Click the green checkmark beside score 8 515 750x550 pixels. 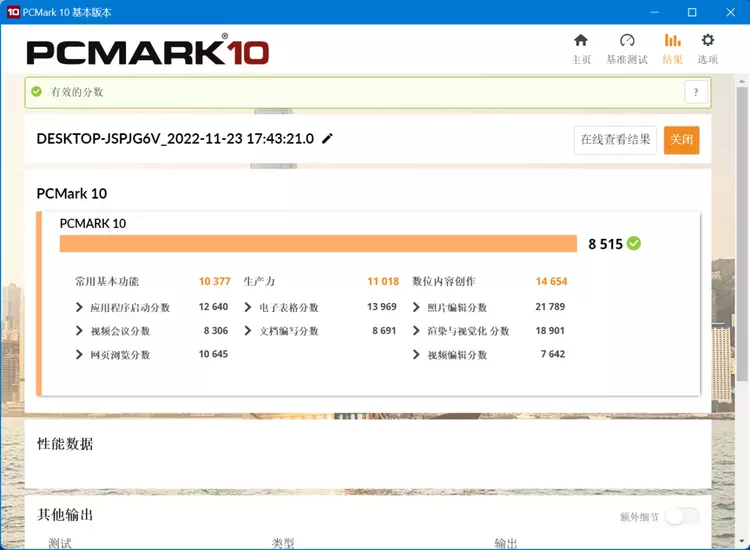click(x=634, y=243)
